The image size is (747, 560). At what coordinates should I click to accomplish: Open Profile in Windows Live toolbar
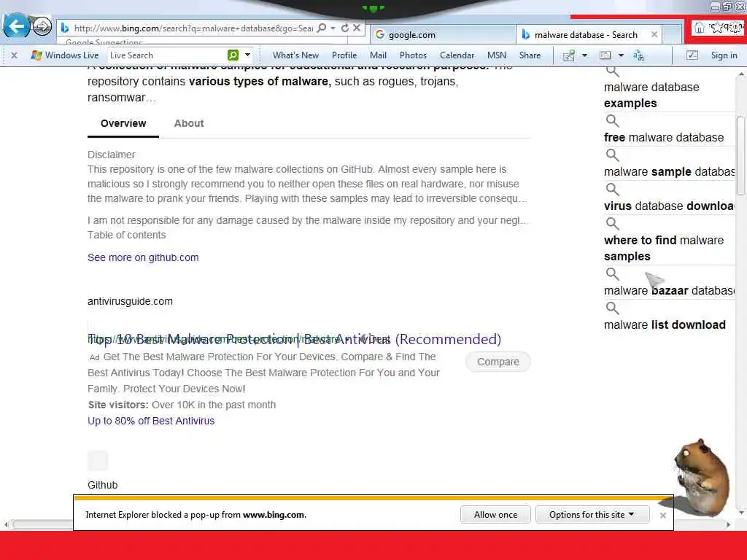[344, 55]
